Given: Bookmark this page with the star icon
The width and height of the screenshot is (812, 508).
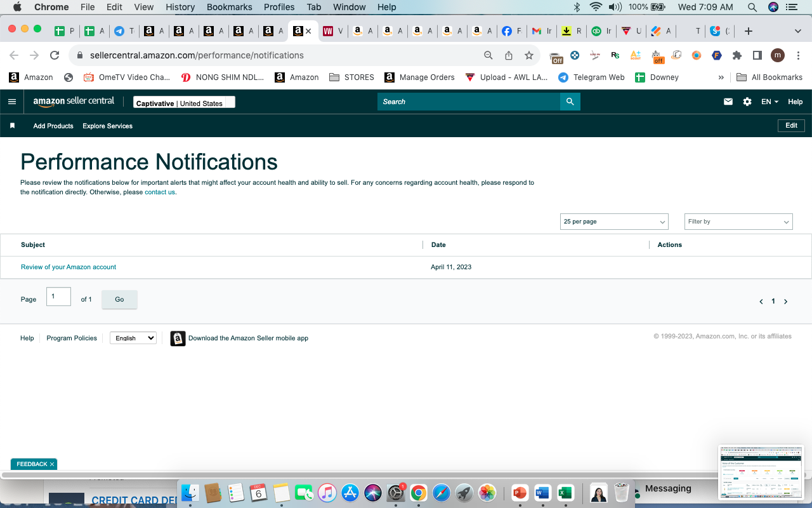Looking at the screenshot, I should 529,55.
